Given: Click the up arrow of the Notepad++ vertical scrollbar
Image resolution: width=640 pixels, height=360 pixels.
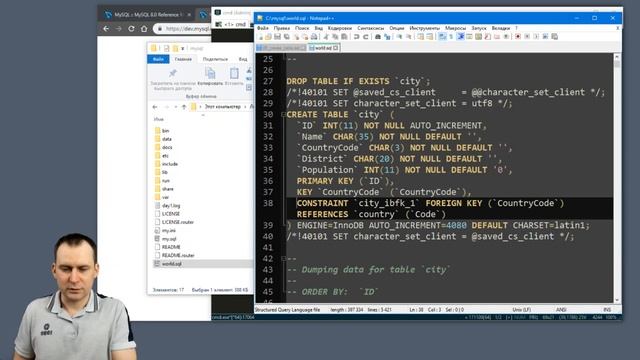Looking at the screenshot, I should (x=617, y=57).
